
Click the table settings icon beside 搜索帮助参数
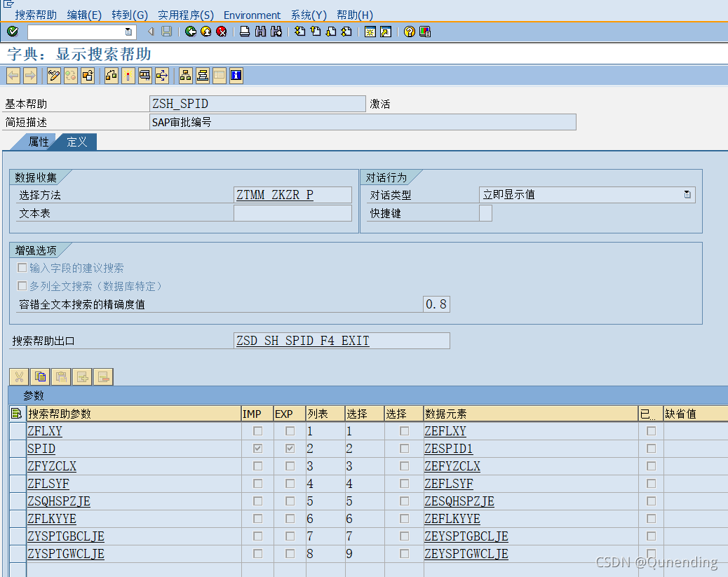pyautogui.click(x=16, y=413)
